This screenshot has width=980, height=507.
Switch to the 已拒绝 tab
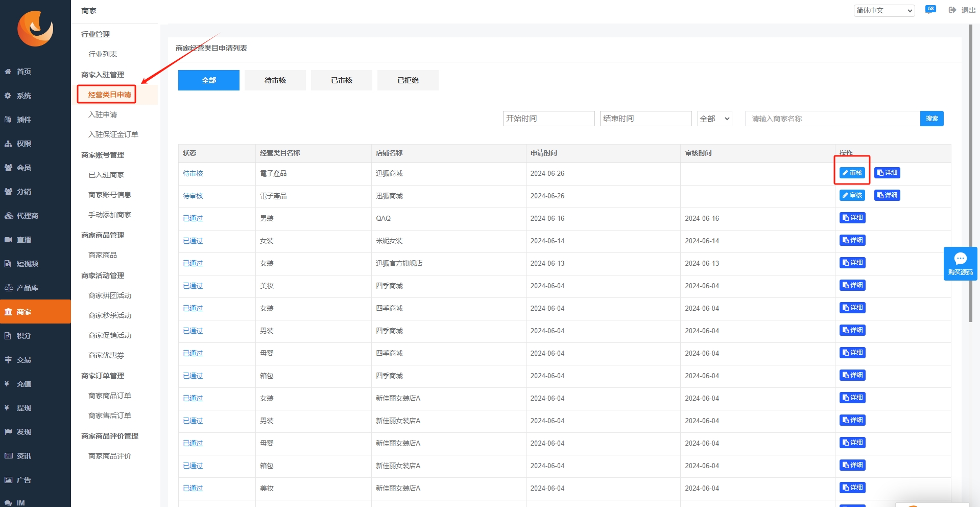408,80
